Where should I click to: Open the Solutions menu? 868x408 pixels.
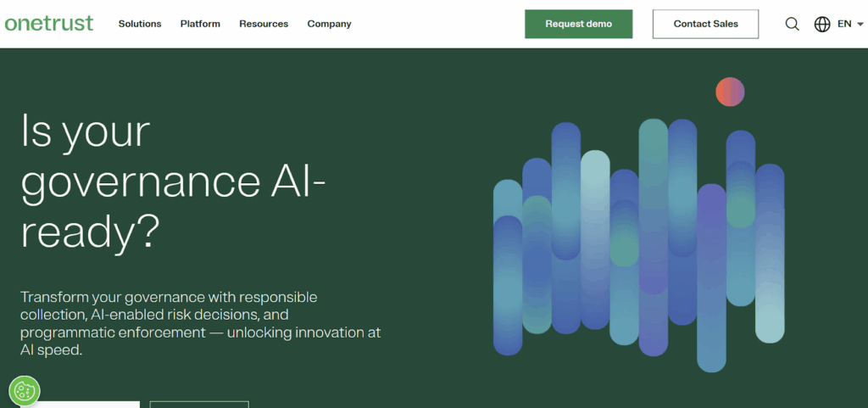(140, 24)
